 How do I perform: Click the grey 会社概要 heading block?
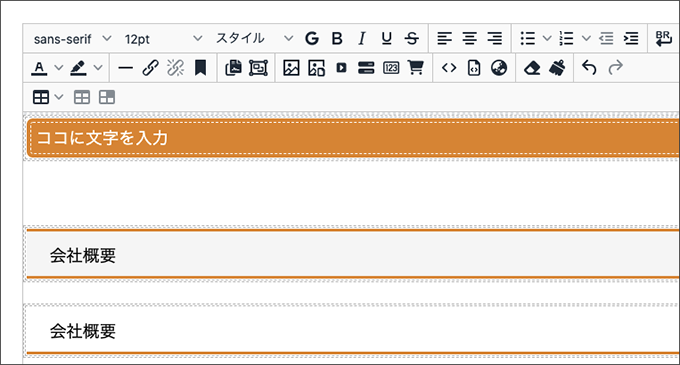[x=353, y=254]
